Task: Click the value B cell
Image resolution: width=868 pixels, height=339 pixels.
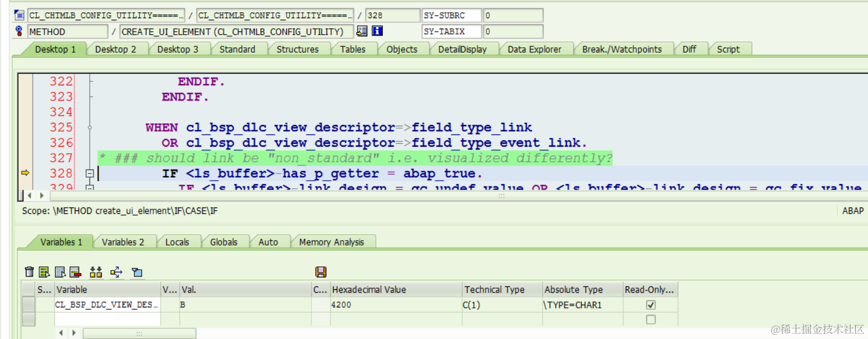Action: [x=245, y=305]
